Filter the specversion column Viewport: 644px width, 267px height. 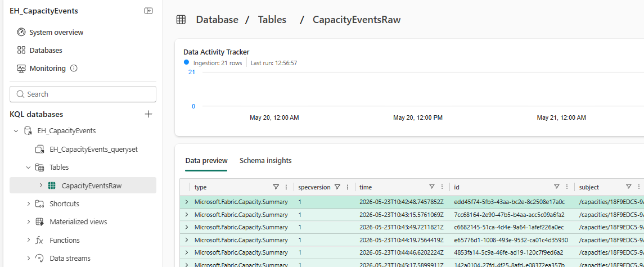pyautogui.click(x=337, y=187)
